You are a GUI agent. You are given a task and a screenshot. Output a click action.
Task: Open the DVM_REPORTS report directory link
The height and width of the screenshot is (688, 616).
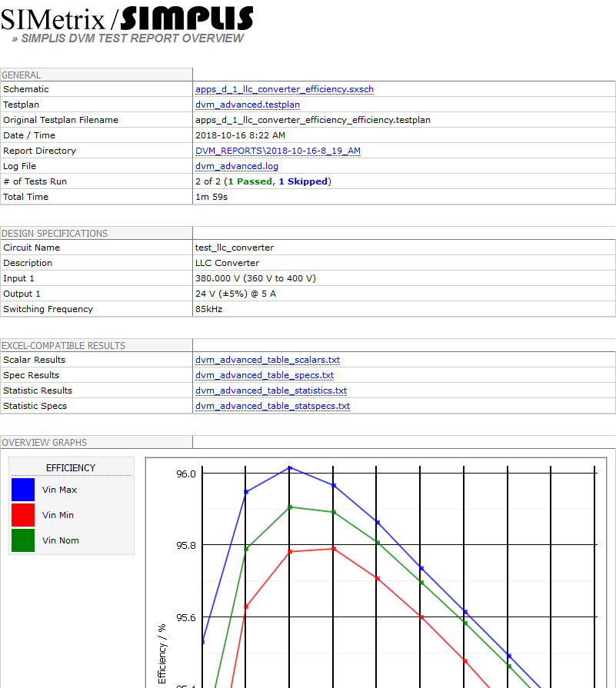pos(278,151)
